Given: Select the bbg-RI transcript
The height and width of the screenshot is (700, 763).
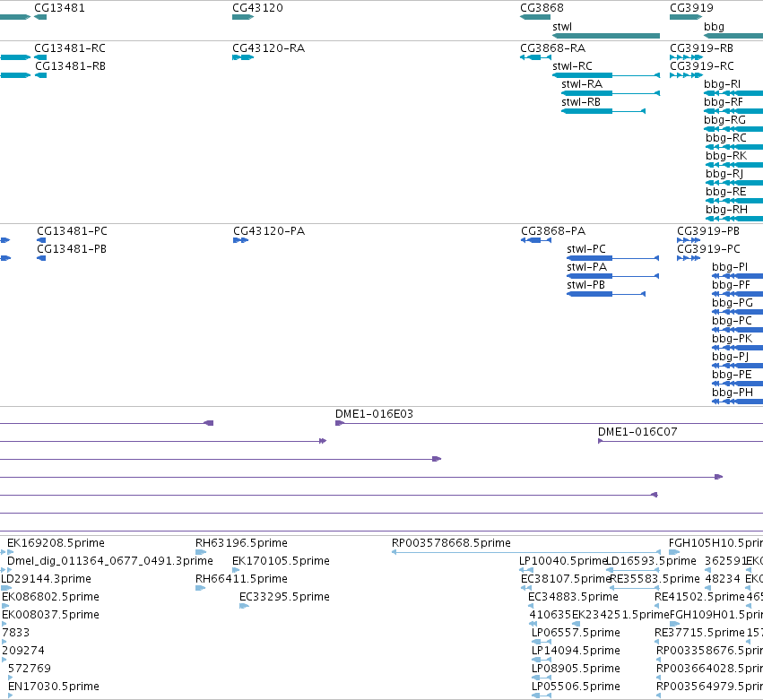Looking at the screenshot, I should pyautogui.click(x=722, y=84).
